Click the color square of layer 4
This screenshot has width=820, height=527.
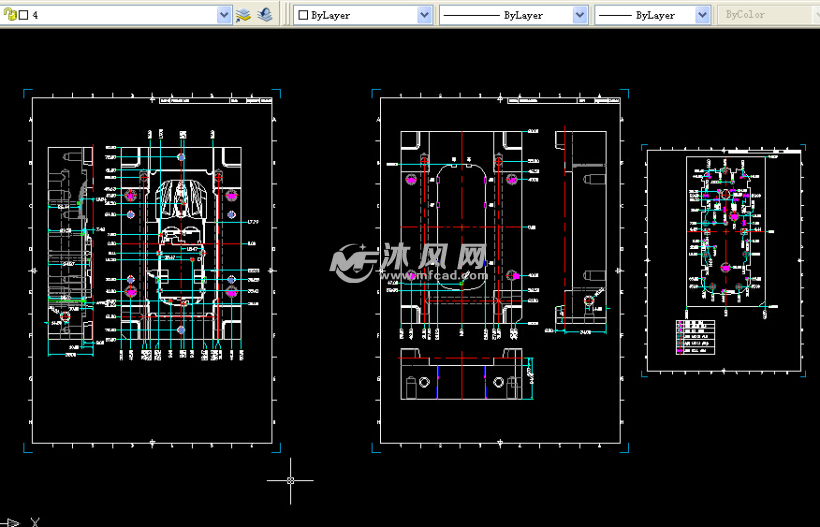pyautogui.click(x=23, y=15)
